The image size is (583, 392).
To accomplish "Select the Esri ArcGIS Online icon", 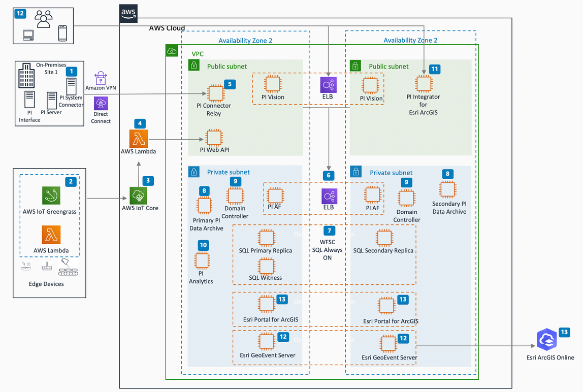I will click(x=546, y=340).
